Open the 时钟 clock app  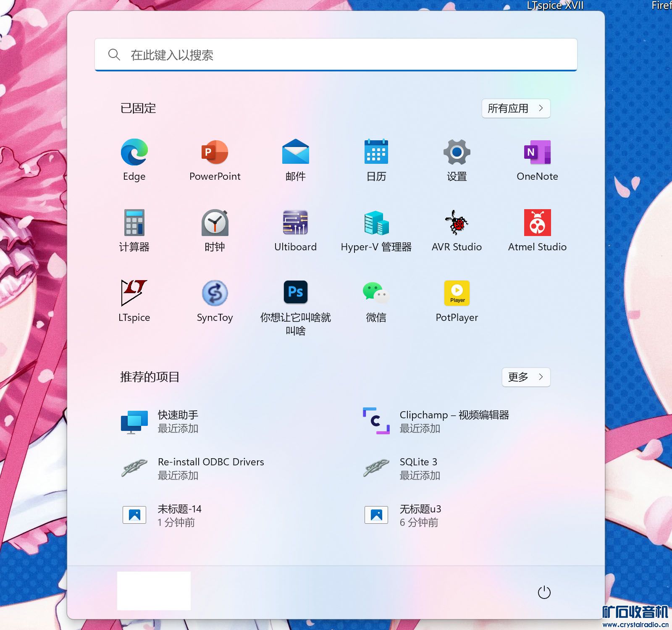coord(215,231)
